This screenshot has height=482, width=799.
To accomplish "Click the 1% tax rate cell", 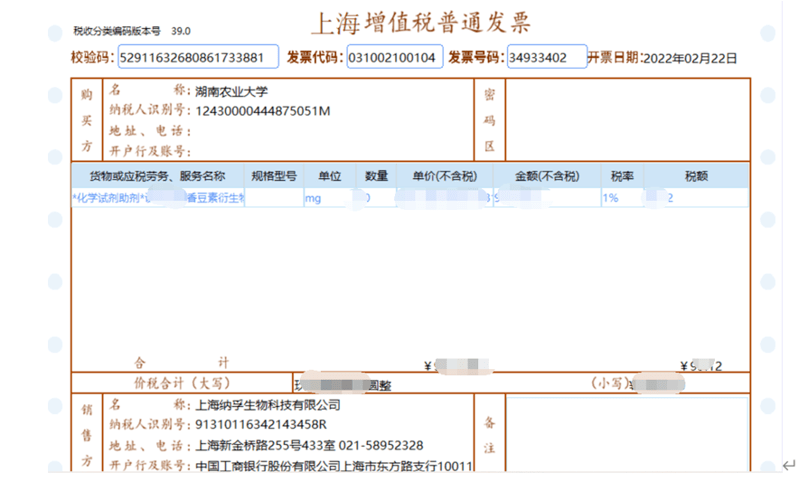I will coord(610,198).
